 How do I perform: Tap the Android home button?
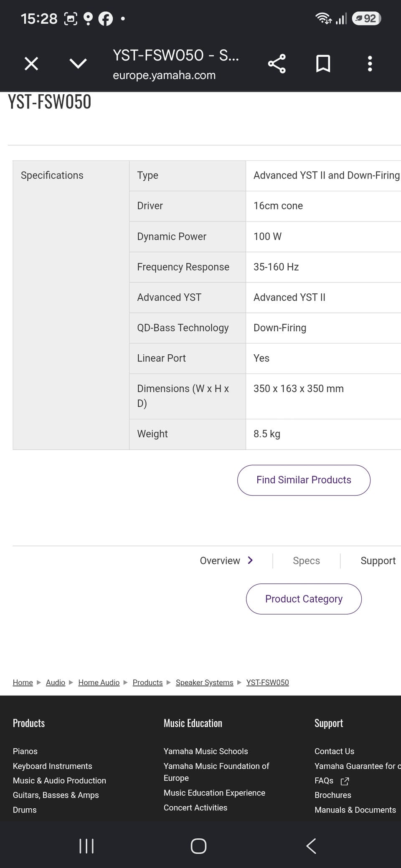[198, 846]
